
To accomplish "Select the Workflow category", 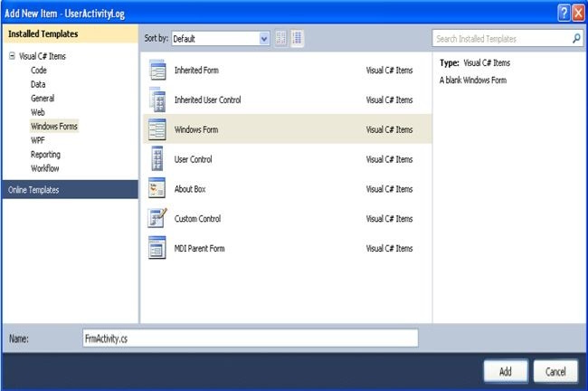I will [44, 168].
